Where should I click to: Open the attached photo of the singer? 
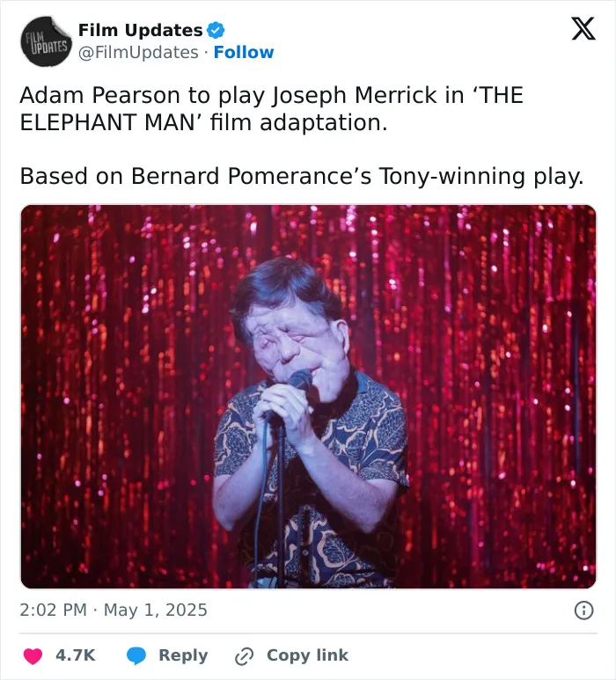(308, 397)
